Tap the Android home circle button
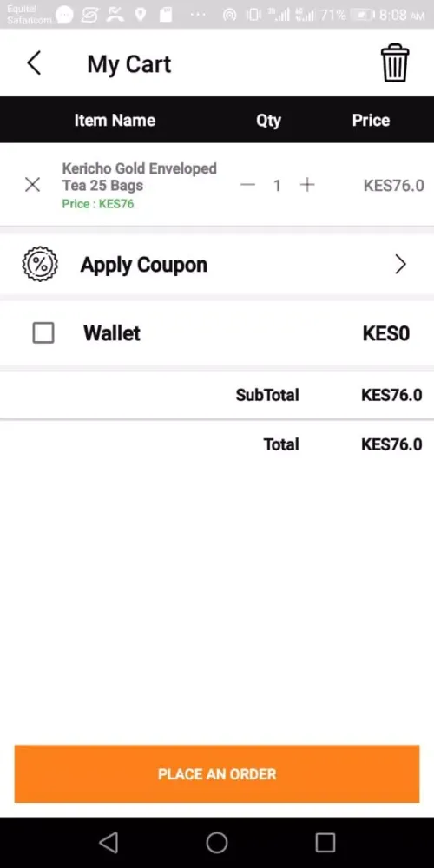Image resolution: width=434 pixels, height=868 pixels. coord(217,843)
